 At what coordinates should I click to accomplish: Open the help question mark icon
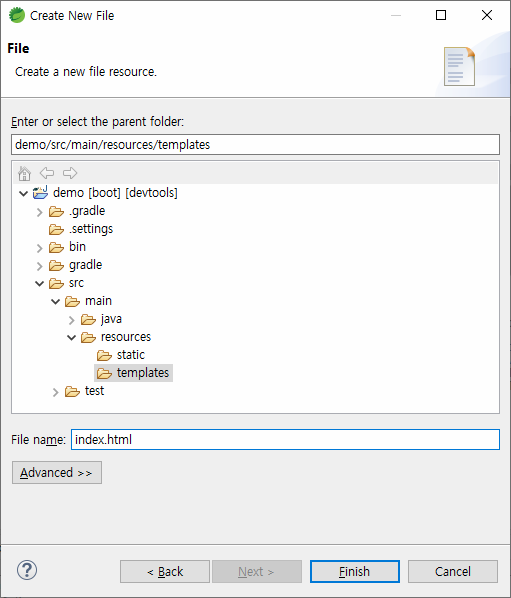27,571
